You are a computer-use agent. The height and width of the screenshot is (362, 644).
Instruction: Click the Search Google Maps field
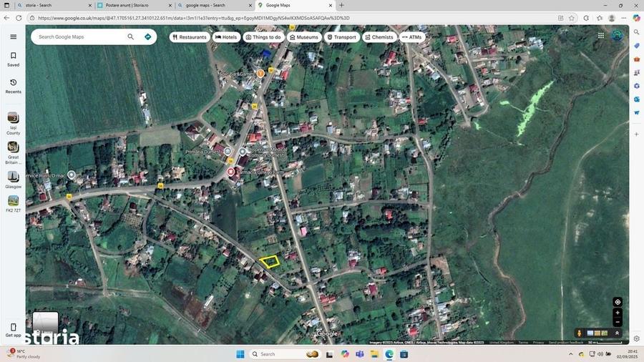coord(80,36)
